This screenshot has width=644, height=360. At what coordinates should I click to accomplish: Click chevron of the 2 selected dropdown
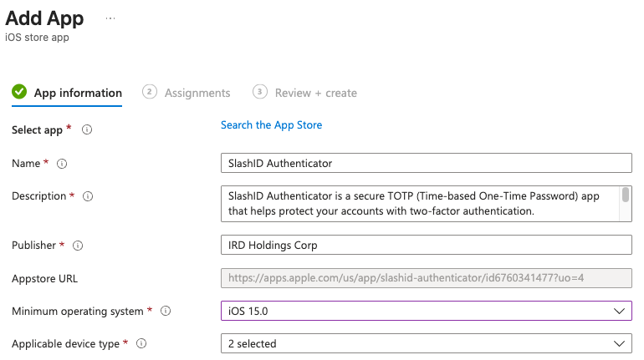(619, 343)
